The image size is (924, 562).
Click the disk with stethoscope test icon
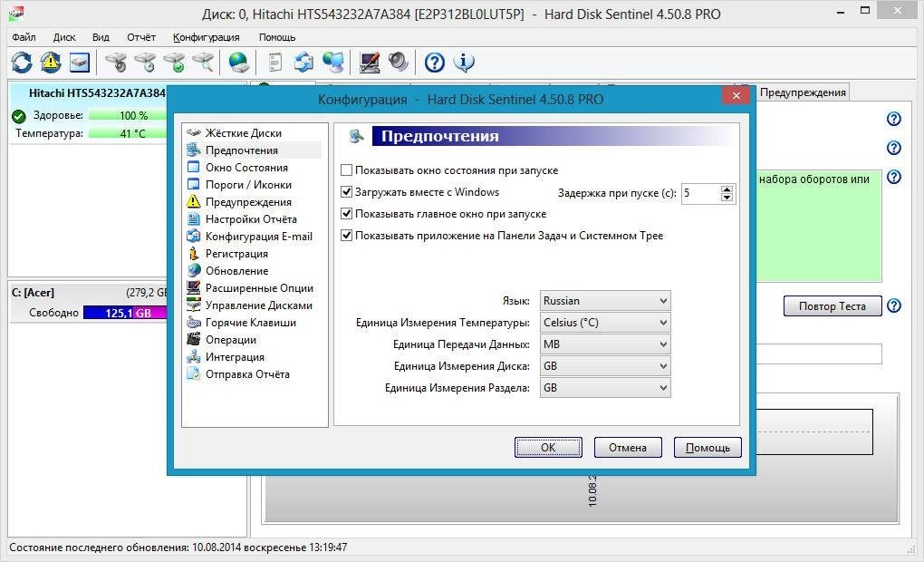(116, 62)
